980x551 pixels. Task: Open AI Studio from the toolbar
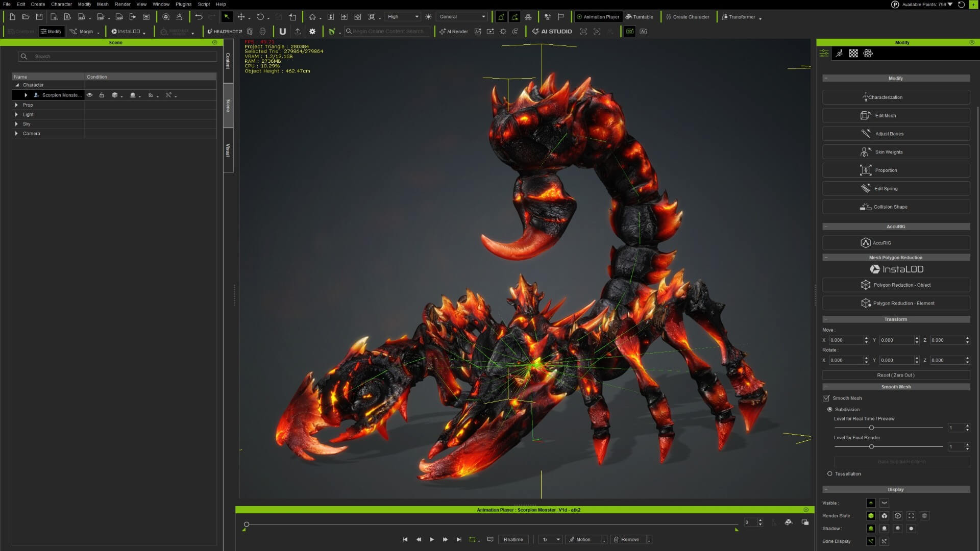(x=552, y=32)
